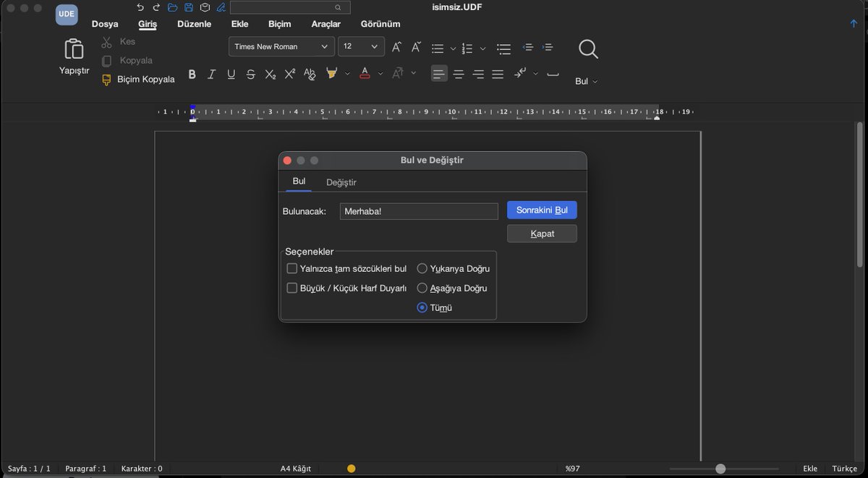Decrease the font size with the smaller A icon
The image size is (868, 478).
416,47
